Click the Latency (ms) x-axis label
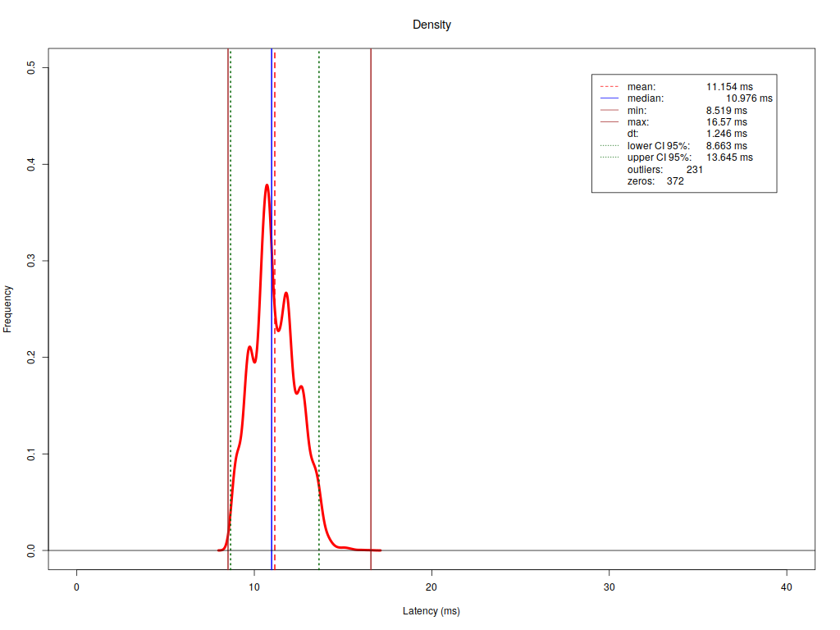 [431, 611]
